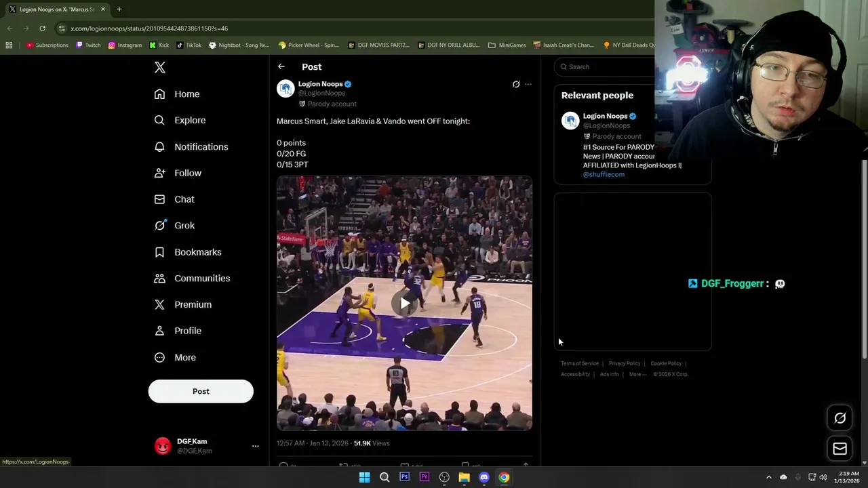Open a new browser tab
868x488 pixels.
click(119, 9)
